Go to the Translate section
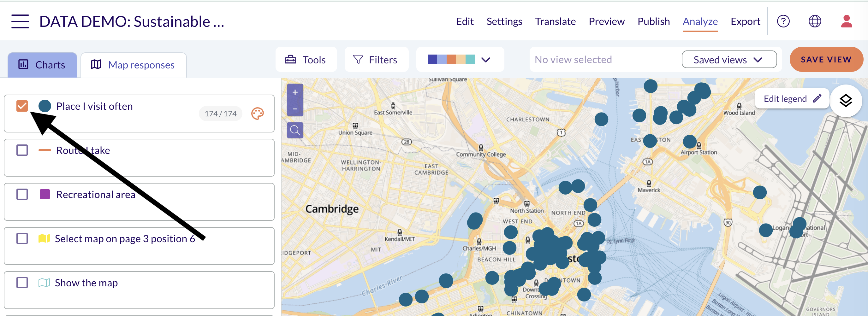 point(555,21)
